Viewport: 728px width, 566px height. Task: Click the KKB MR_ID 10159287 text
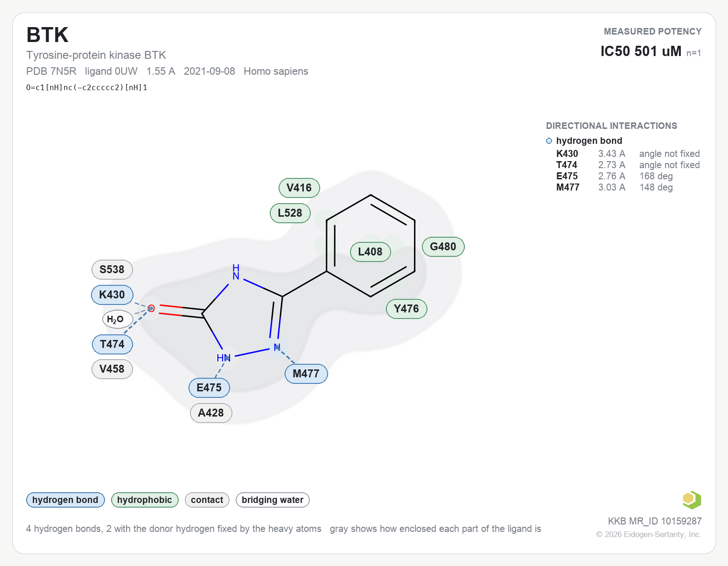click(x=654, y=521)
